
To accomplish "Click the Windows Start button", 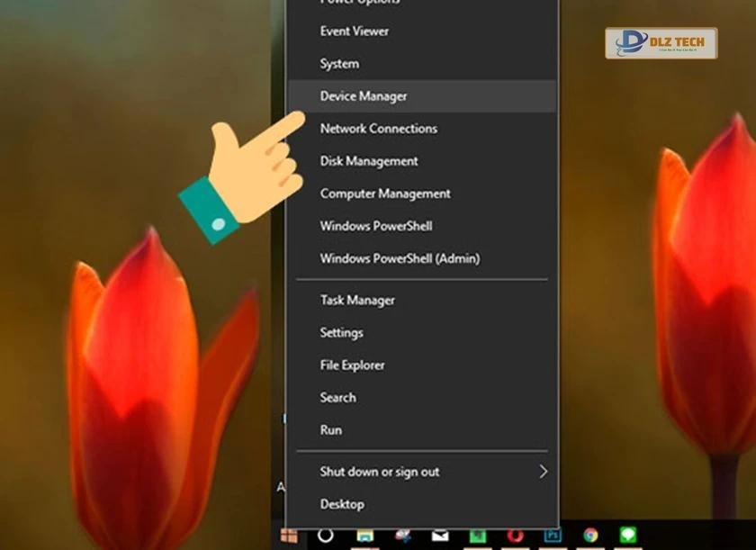I will click(288, 536).
